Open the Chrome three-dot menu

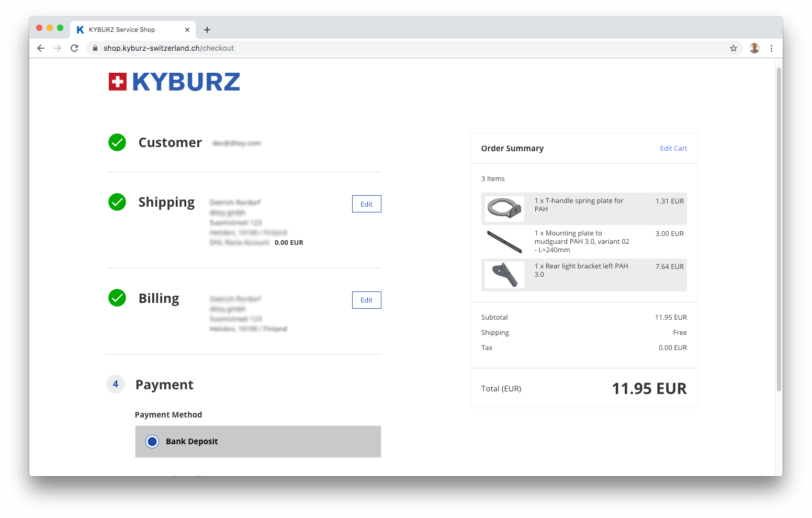(x=771, y=48)
